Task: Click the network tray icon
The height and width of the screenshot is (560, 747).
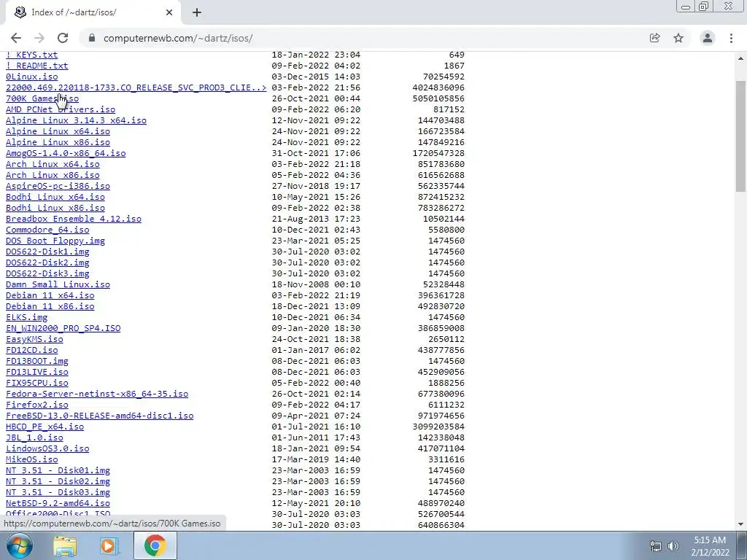Action: [656, 546]
